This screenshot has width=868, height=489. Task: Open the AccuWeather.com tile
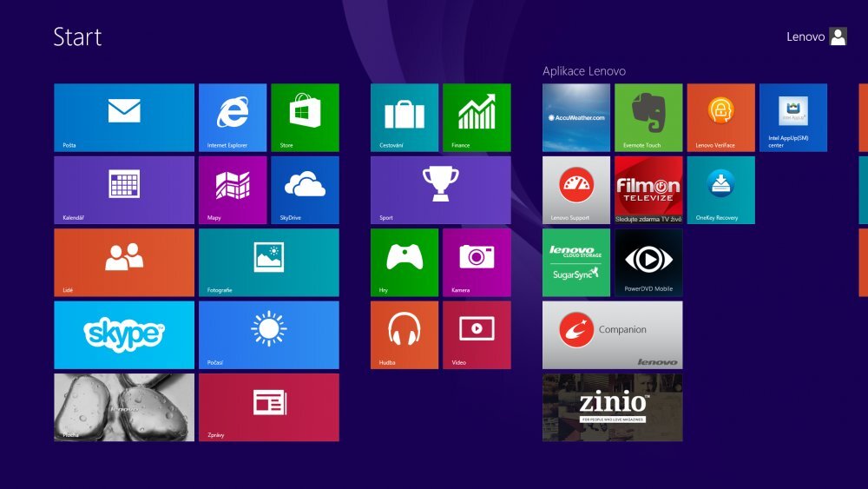point(576,117)
